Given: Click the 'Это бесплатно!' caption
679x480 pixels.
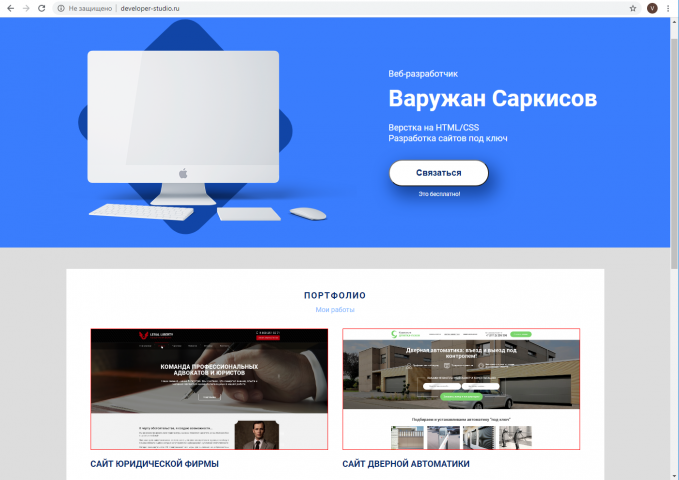Looking at the screenshot, I should (x=439, y=194).
